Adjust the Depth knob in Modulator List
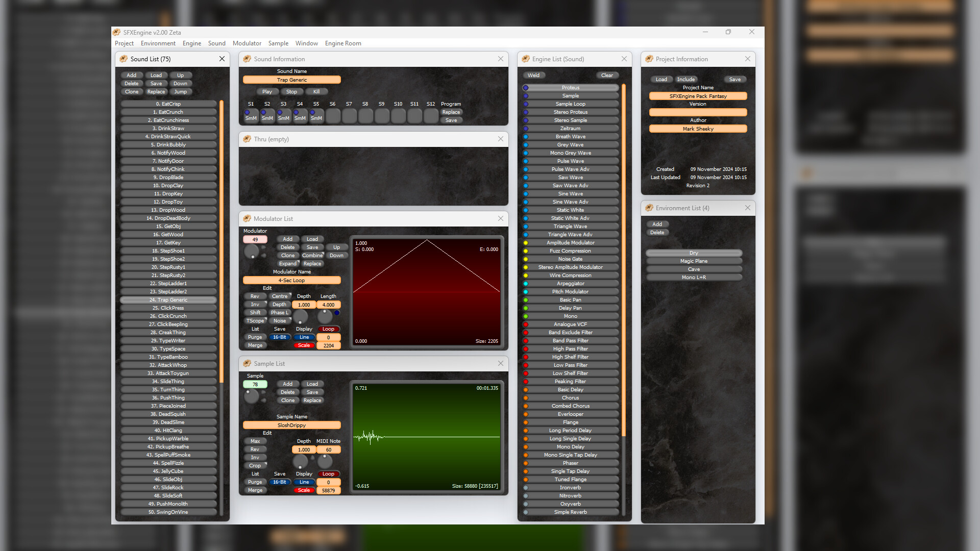The height and width of the screenshot is (551, 980). point(300,317)
